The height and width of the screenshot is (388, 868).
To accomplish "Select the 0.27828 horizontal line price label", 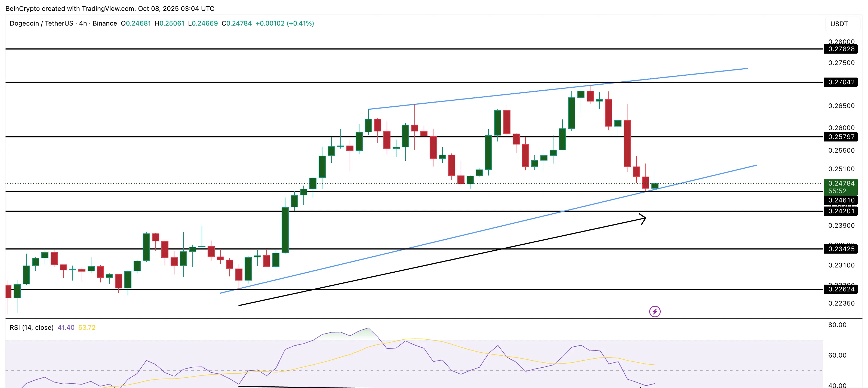I will coord(841,49).
